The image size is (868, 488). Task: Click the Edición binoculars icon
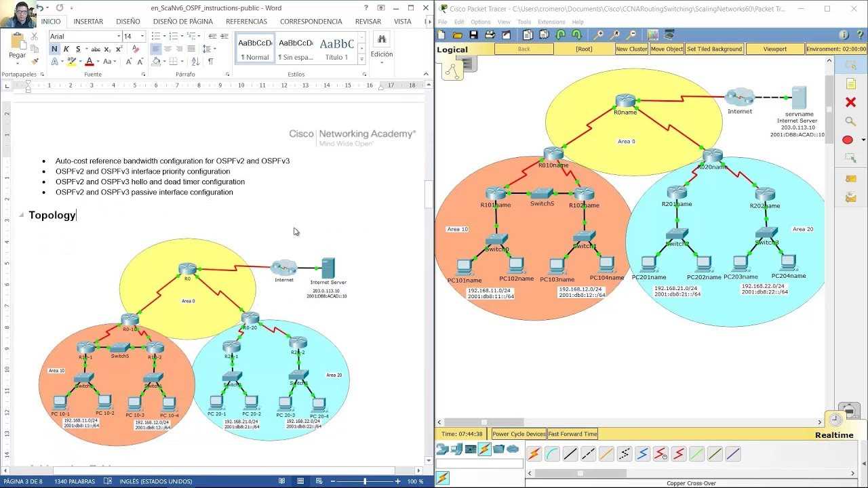[382, 39]
